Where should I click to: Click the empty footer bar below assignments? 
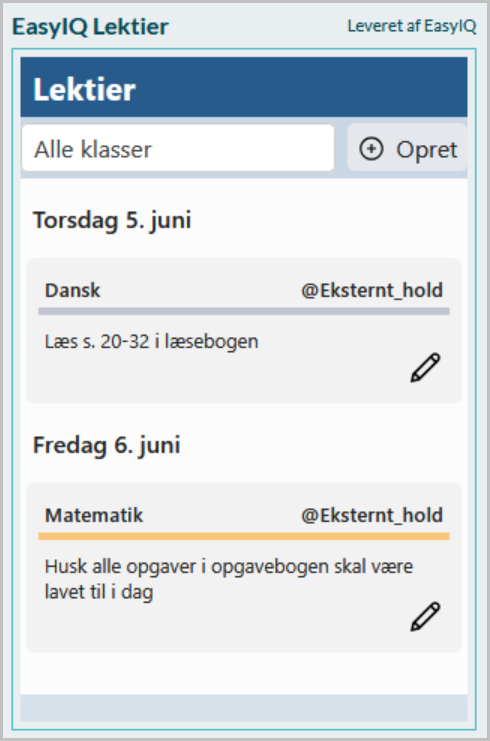tap(244, 707)
